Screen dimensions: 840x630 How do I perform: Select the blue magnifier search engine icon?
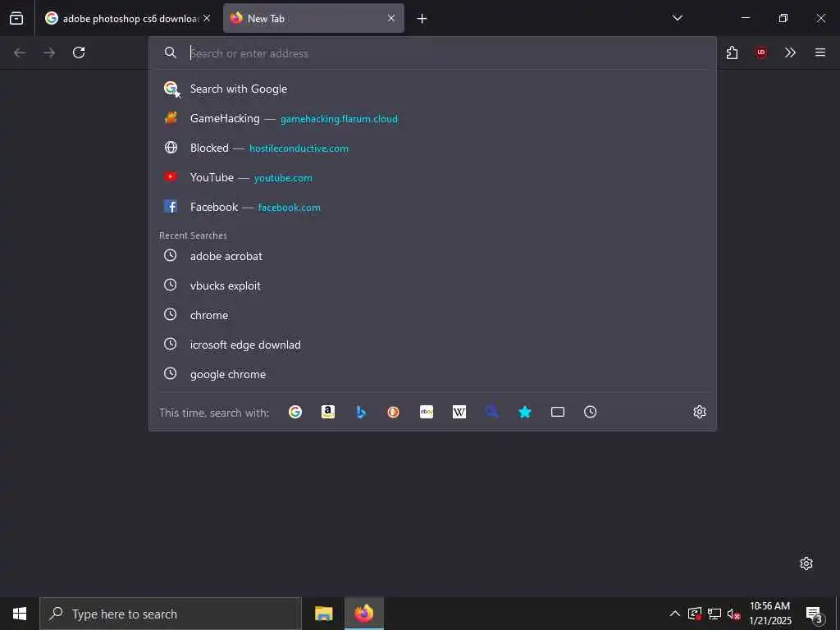tap(492, 412)
